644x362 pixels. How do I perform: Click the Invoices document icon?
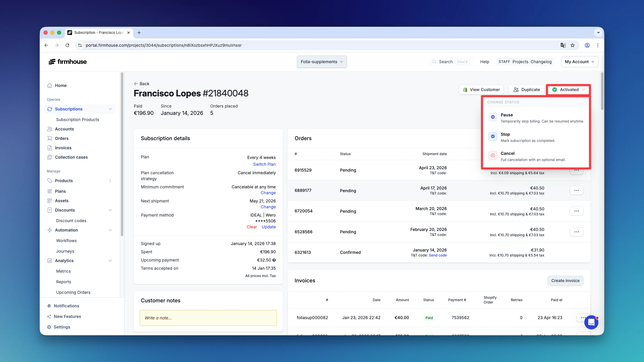click(x=50, y=148)
